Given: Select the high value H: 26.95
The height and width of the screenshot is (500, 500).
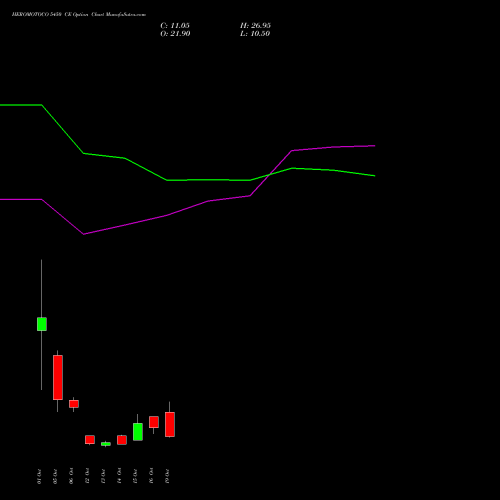Looking at the screenshot, I should pos(255,26).
